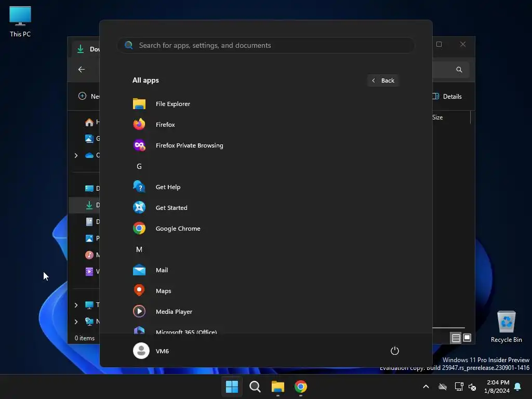Open This PC desktop icon
The width and height of the screenshot is (532, 399).
tap(20, 21)
